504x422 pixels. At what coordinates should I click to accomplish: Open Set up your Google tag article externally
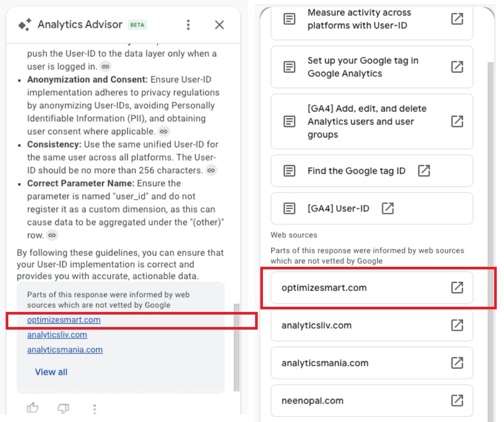pyautogui.click(x=456, y=66)
